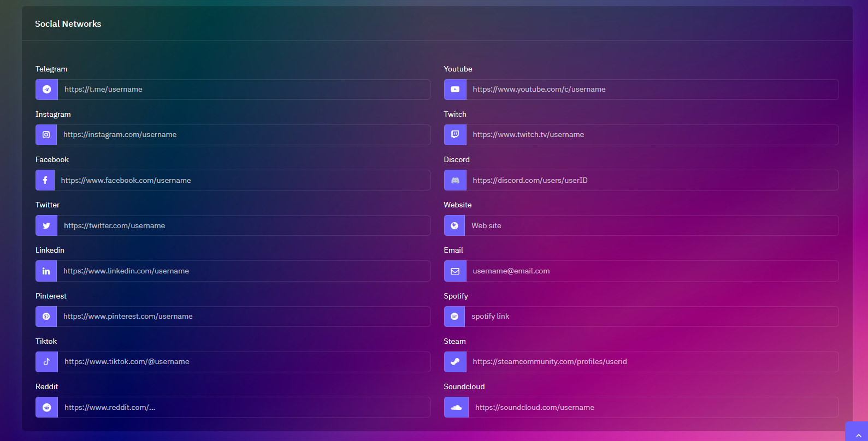Viewport: 868px width, 441px height.
Task: Click the Youtube play icon
Action: coord(455,90)
